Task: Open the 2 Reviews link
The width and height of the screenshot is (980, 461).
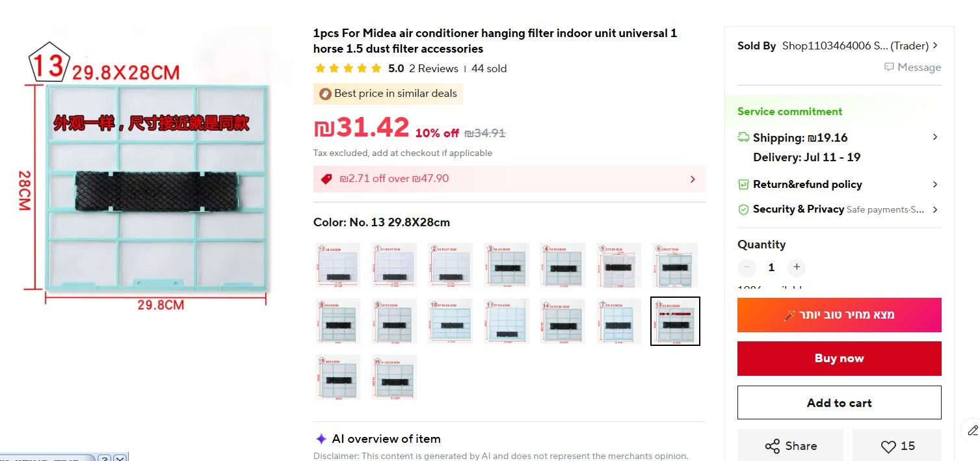Action: coord(433,68)
